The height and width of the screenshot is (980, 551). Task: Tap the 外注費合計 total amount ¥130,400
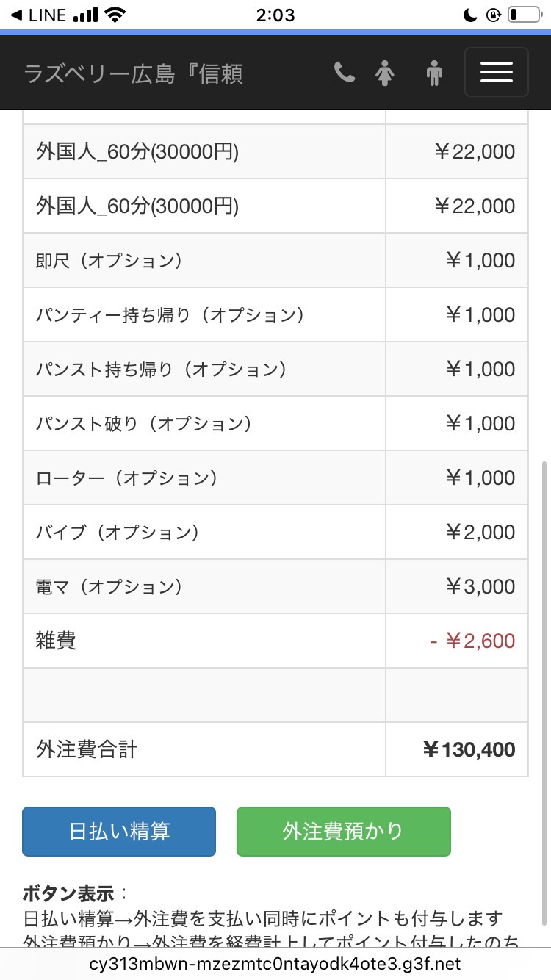[469, 749]
